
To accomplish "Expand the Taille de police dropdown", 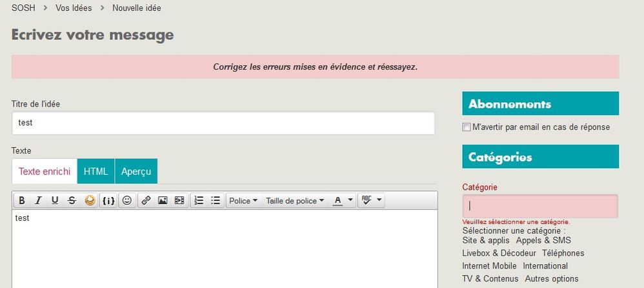I will click(x=295, y=201).
